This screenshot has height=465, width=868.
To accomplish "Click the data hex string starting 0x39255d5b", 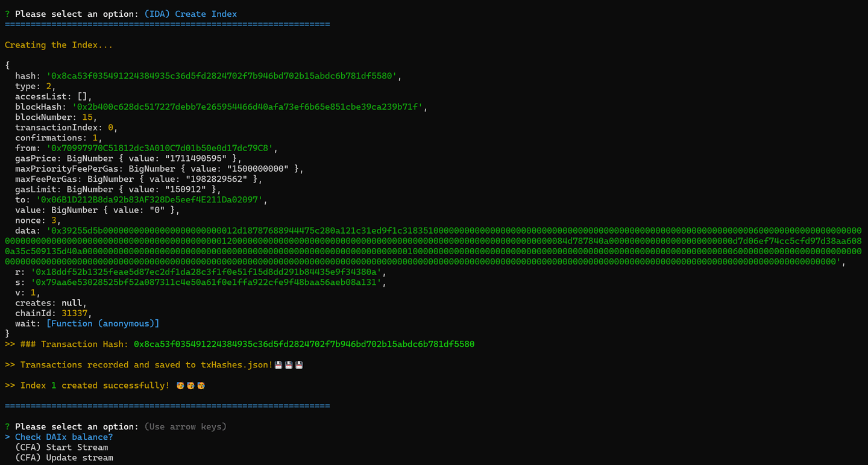I will coord(433,246).
